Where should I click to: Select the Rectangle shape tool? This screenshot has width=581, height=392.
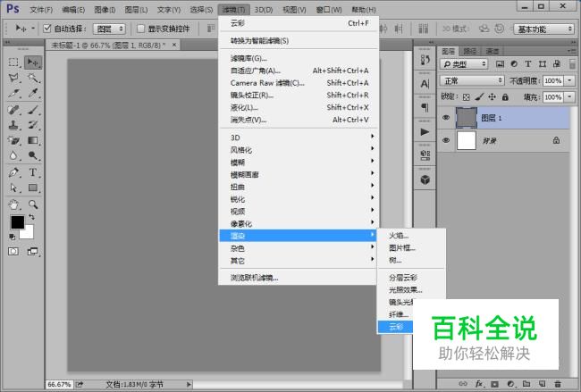pos(32,188)
